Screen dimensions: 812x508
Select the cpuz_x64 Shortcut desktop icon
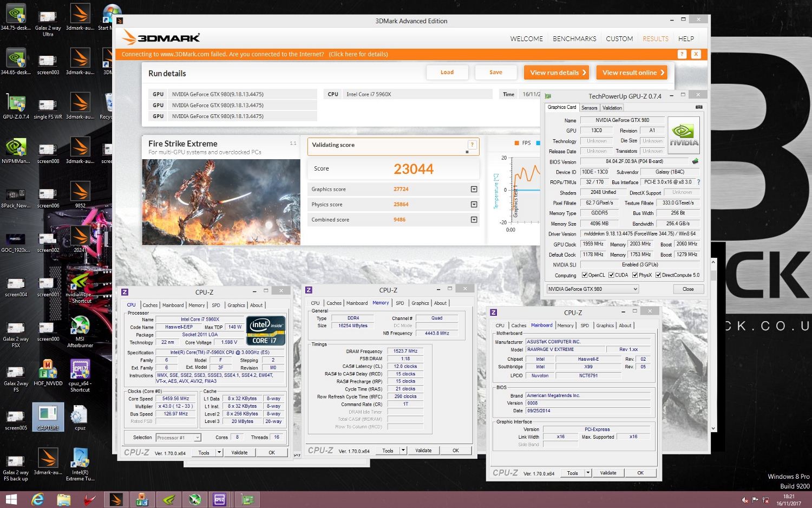(80, 375)
